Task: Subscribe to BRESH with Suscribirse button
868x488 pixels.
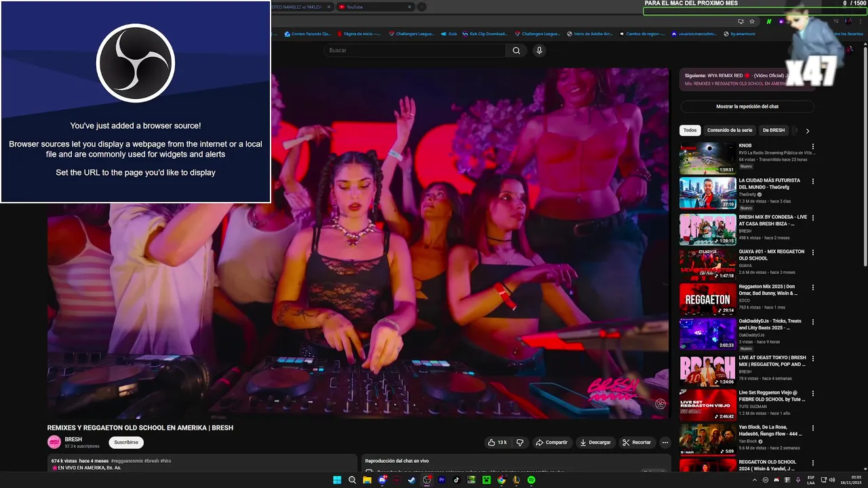Action: (x=126, y=442)
